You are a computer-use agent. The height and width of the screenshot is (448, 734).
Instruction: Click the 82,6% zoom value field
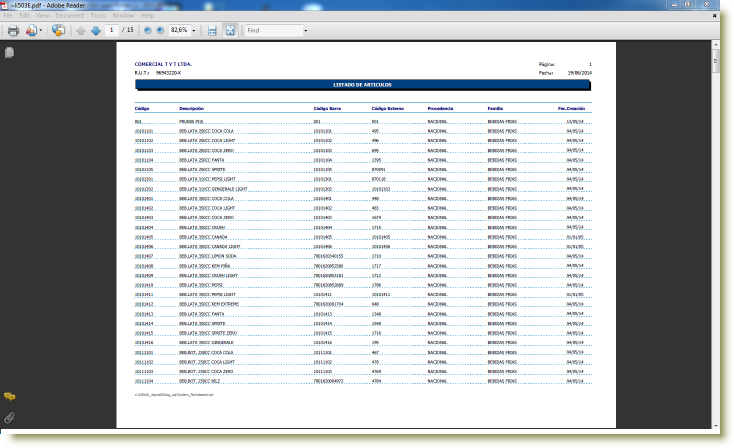point(179,30)
